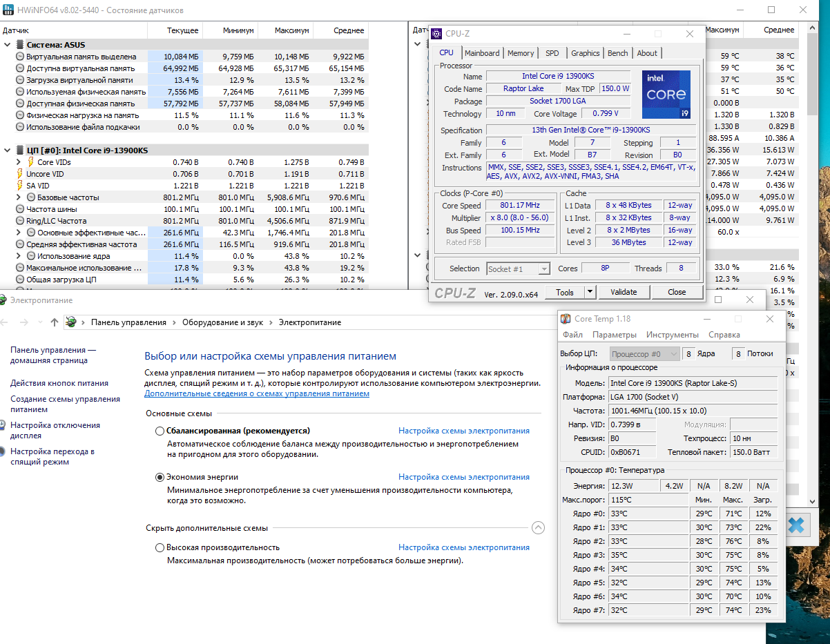Open Настройка схемы электропитания for Экономия энергии

464,477
